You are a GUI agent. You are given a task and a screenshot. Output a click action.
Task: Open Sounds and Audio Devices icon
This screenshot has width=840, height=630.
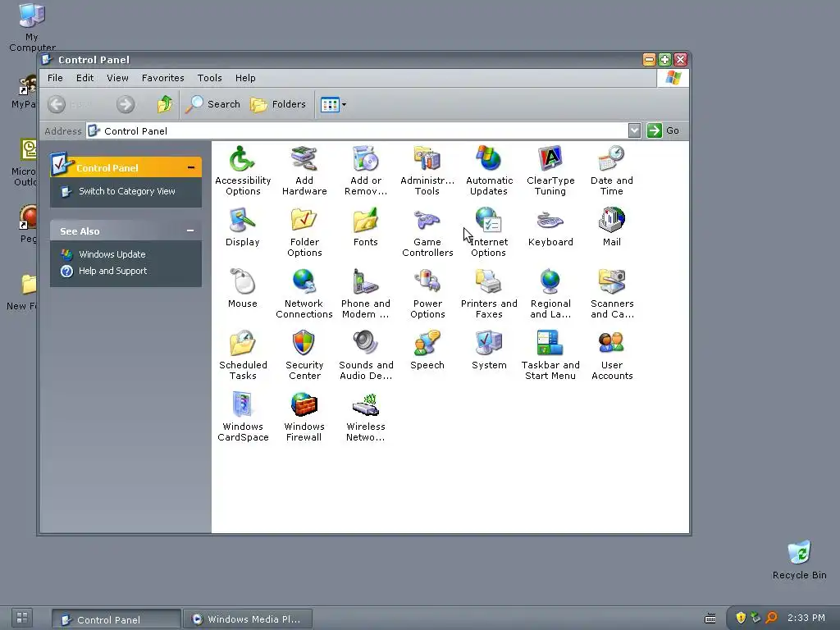pyautogui.click(x=366, y=355)
